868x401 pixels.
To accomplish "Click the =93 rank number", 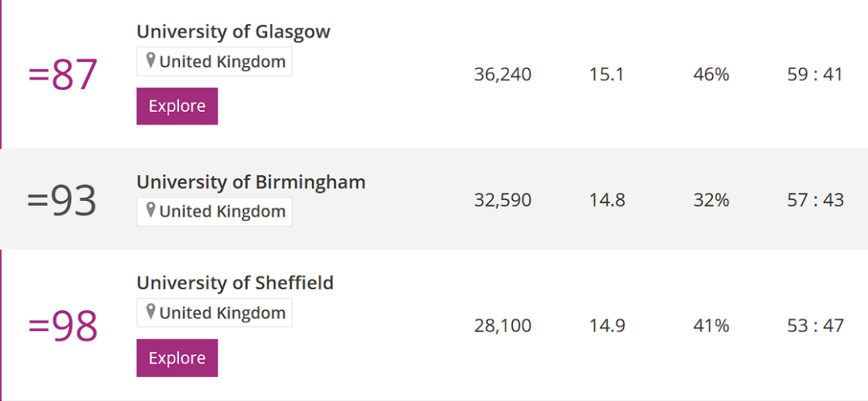I will pyautogui.click(x=63, y=202).
